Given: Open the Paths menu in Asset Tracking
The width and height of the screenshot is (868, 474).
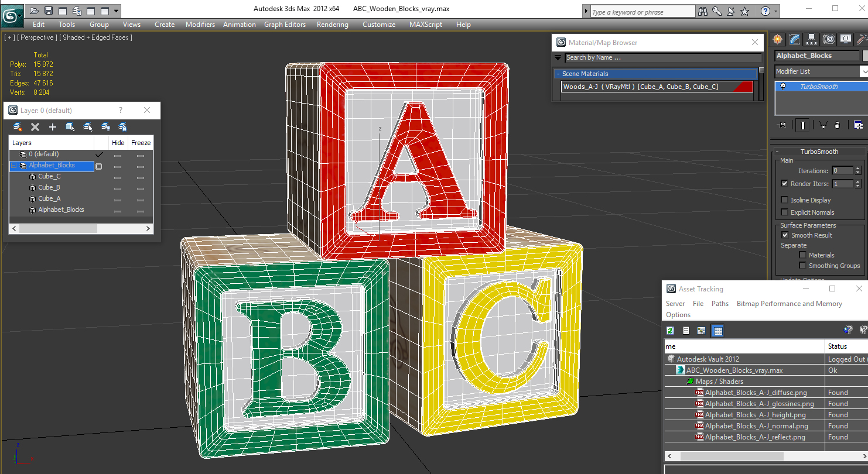Looking at the screenshot, I should tap(720, 304).
